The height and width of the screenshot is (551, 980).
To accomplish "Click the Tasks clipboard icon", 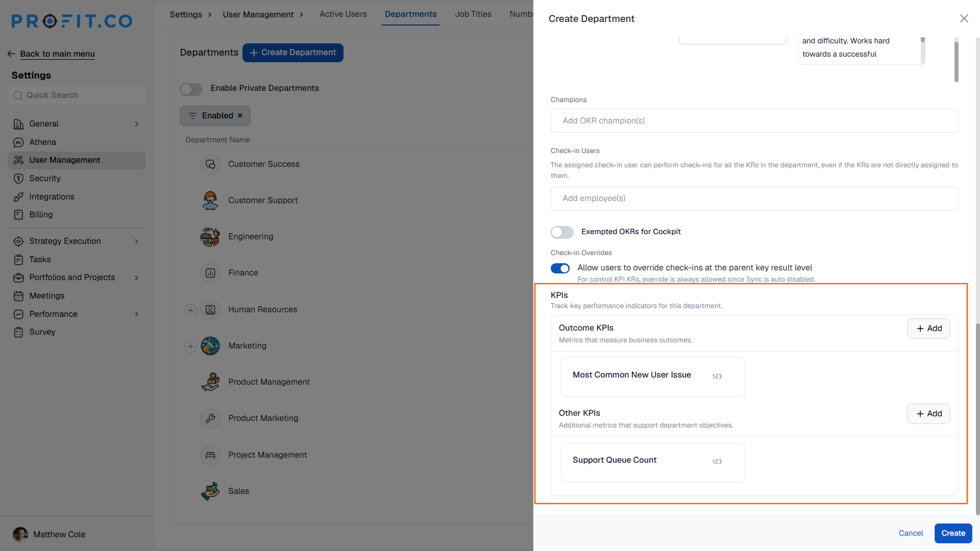I will pos(18,260).
